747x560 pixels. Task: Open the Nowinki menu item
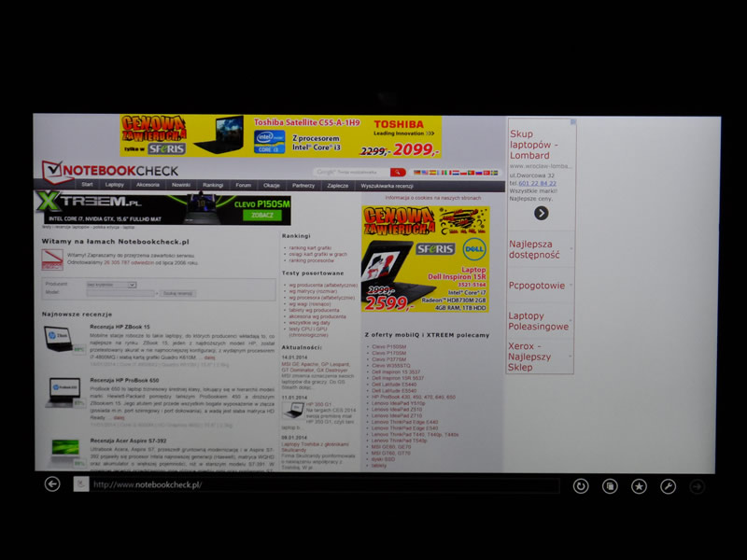[181, 185]
